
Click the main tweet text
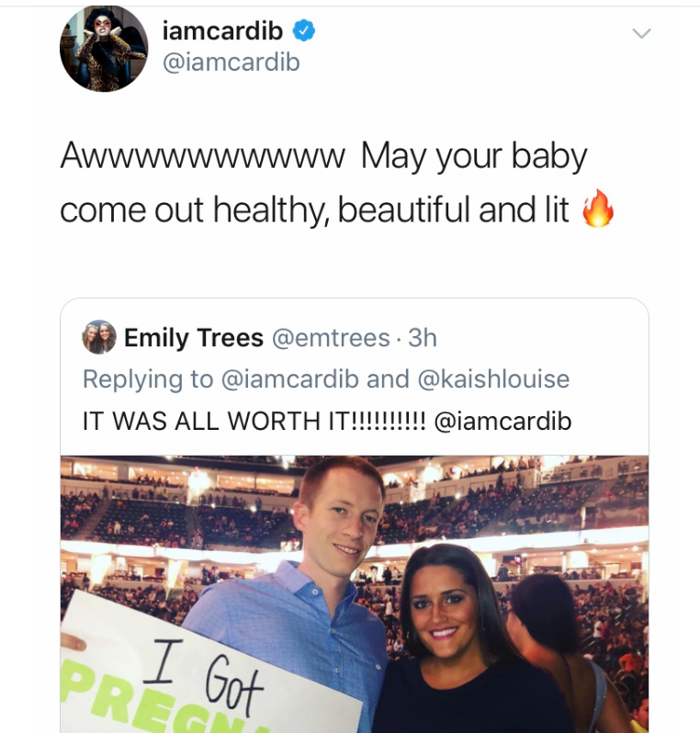(323, 182)
